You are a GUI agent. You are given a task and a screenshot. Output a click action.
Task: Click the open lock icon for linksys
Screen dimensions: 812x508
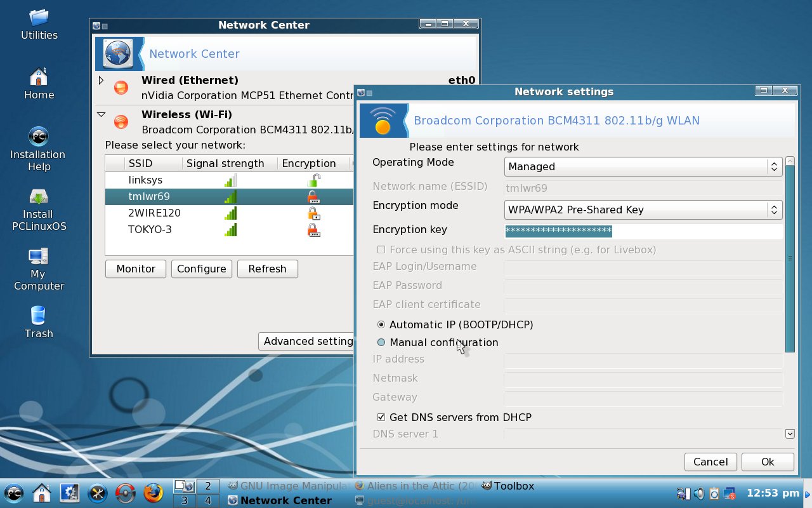313,180
